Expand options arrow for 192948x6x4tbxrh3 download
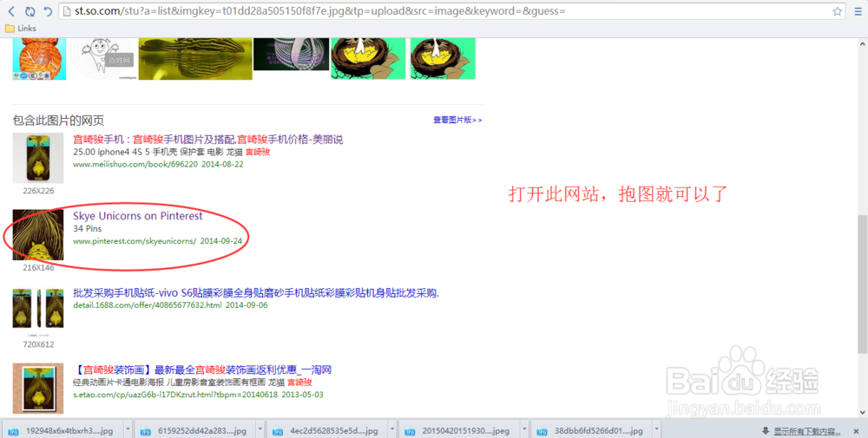Screen dimensions: 868x438 pos(128,429)
